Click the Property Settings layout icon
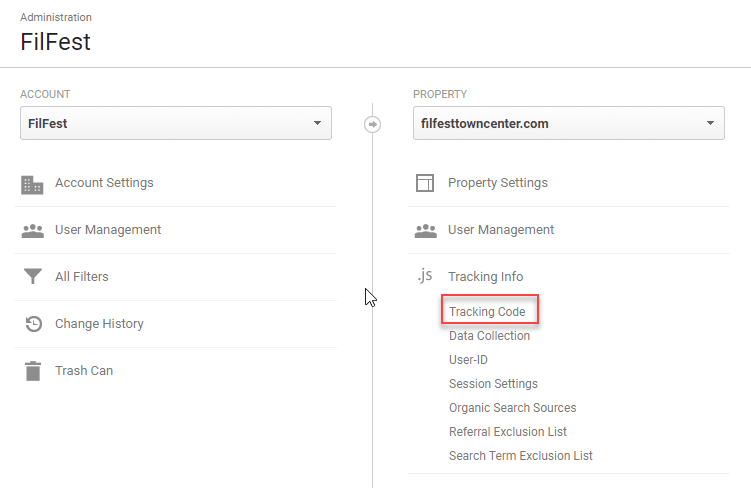This screenshot has width=751, height=488. (425, 184)
